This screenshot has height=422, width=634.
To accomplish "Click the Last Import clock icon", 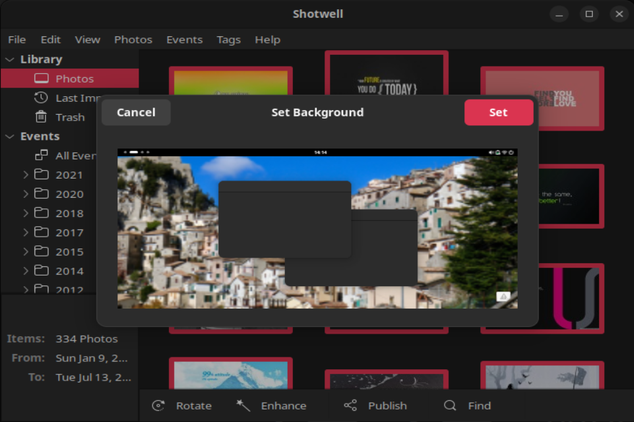I will click(x=41, y=97).
